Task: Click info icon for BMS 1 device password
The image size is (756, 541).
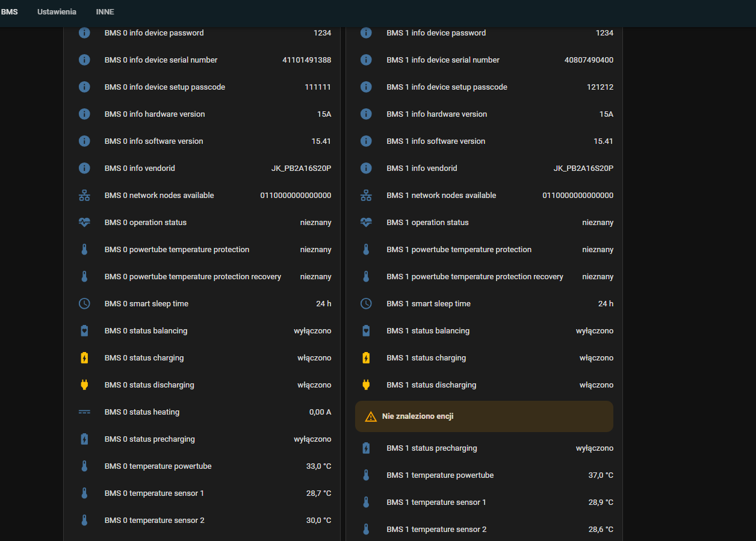Action: point(366,33)
